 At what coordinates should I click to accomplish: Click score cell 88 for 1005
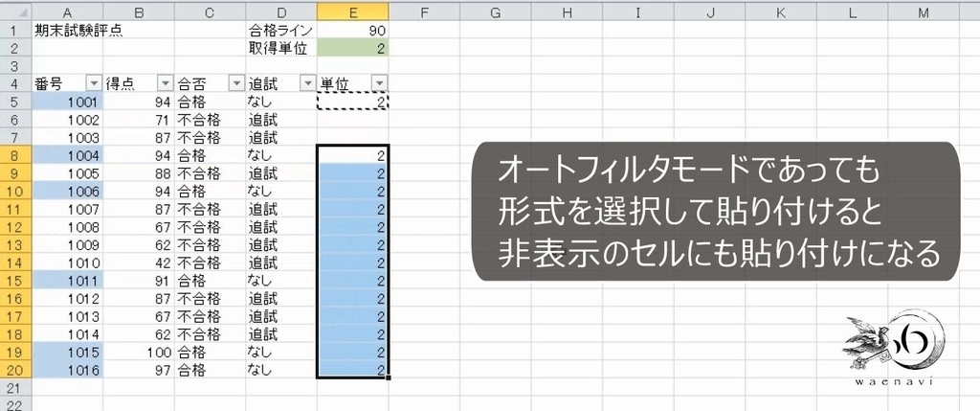pos(139,172)
